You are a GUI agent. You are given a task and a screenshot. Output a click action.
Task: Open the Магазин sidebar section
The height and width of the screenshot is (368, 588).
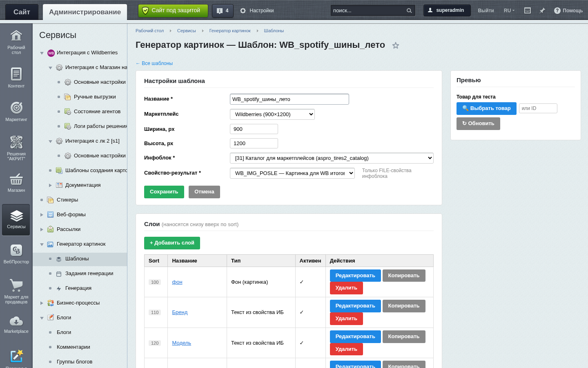point(16,182)
